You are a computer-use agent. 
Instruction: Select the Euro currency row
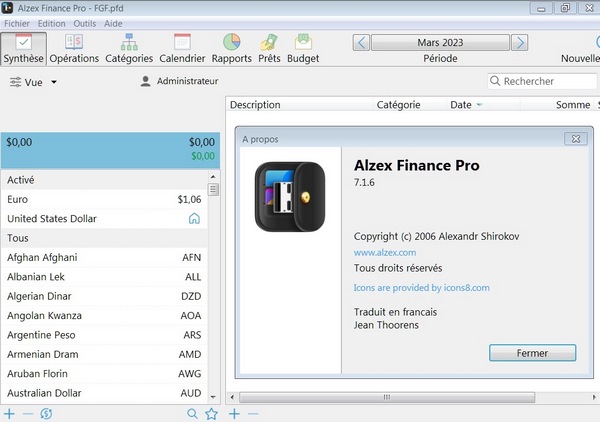pyautogui.click(x=104, y=199)
